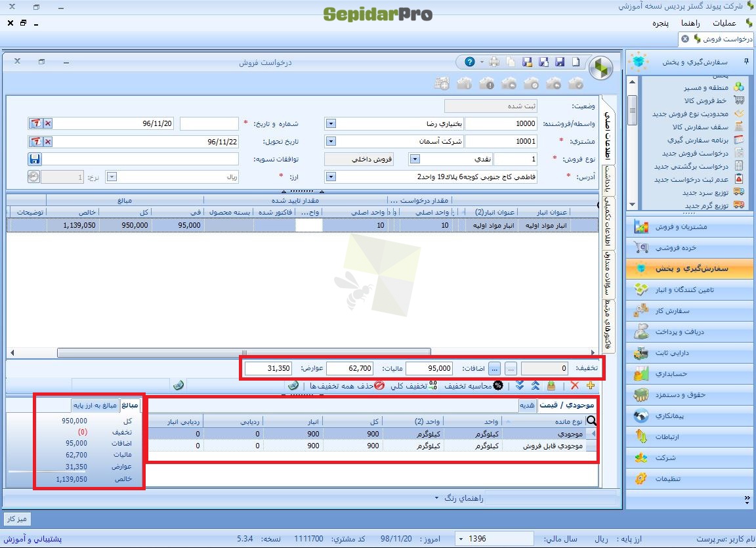
Task: Open address آدرس dropdown
Action: 331,177
